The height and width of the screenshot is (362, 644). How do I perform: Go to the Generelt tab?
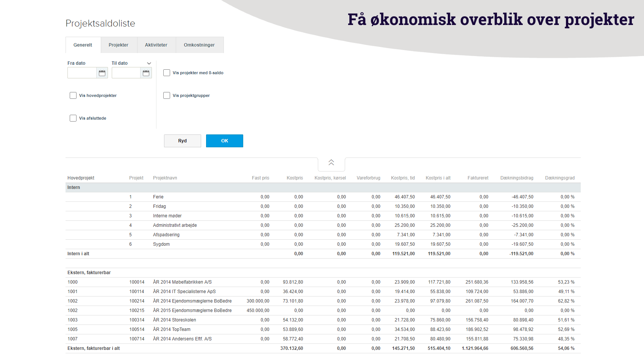[x=83, y=45]
